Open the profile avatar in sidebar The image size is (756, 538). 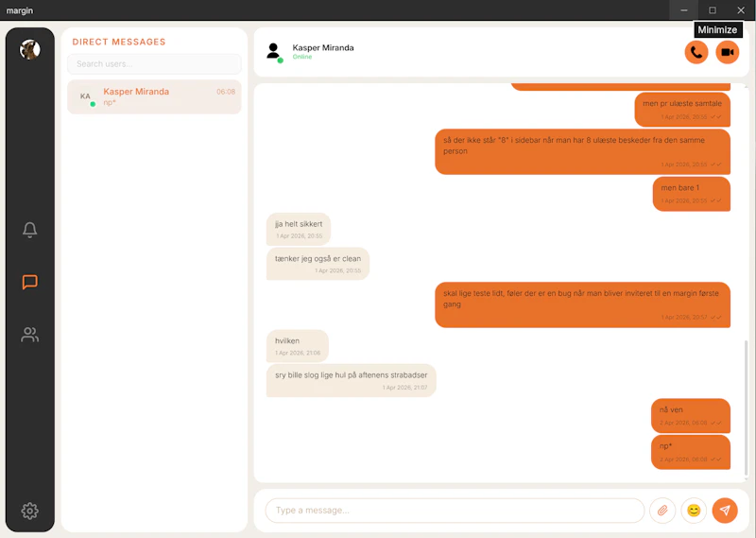coord(30,49)
